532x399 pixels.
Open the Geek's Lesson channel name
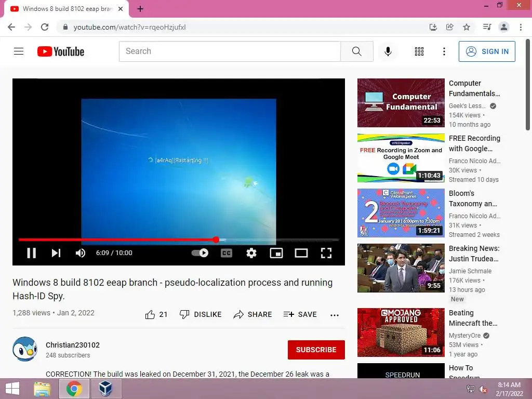(467, 106)
